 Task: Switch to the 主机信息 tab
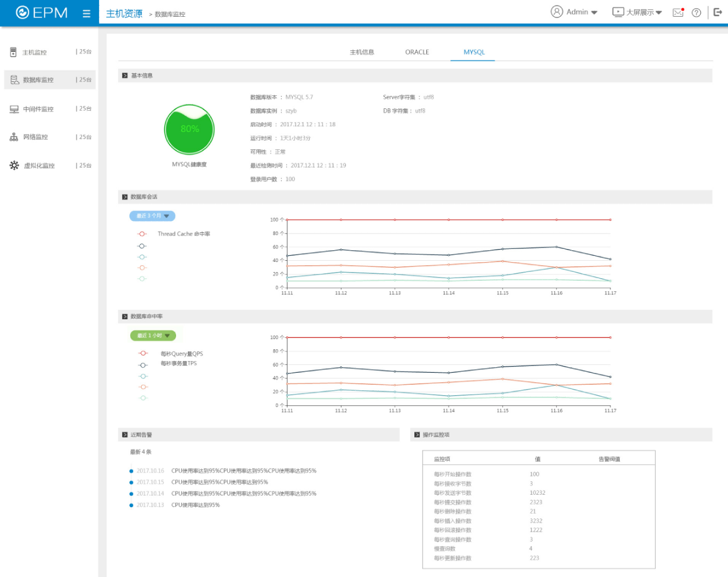point(362,52)
